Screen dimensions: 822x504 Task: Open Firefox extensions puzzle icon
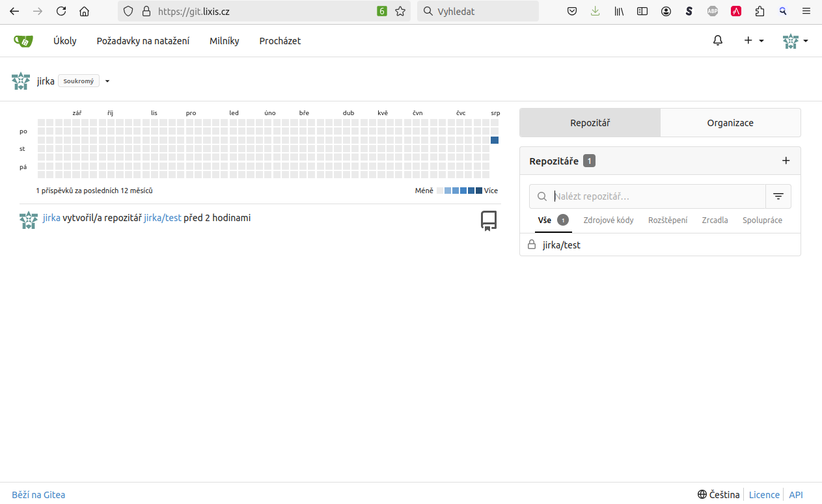tap(760, 11)
